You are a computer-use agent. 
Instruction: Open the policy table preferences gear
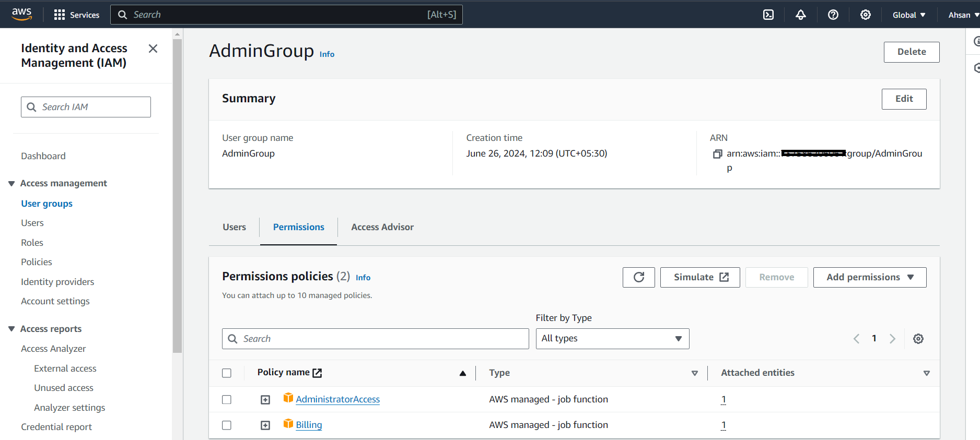point(918,339)
